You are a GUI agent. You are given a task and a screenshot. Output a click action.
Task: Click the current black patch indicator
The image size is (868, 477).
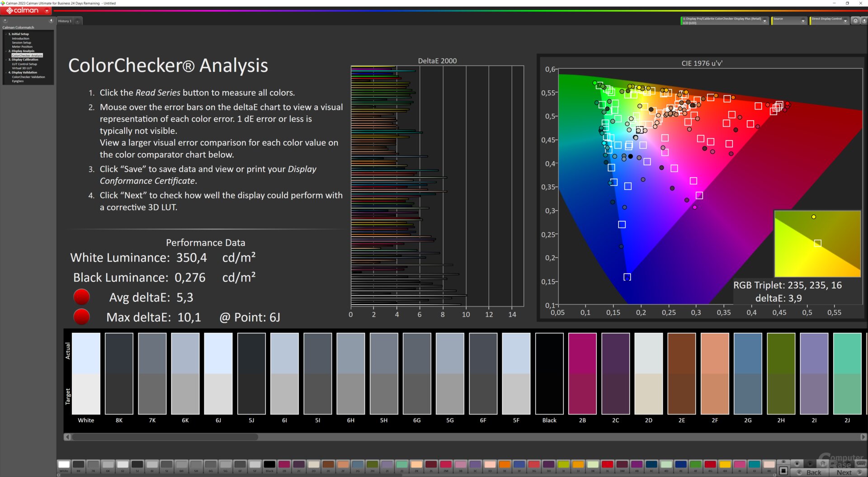(783, 471)
